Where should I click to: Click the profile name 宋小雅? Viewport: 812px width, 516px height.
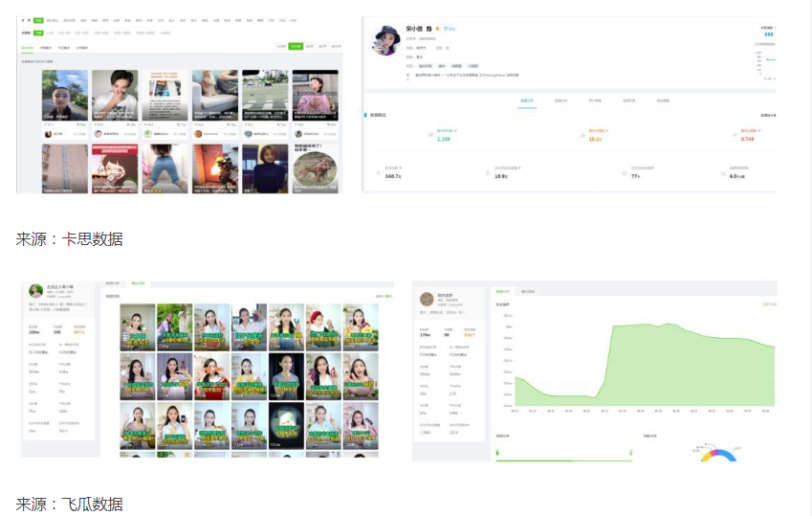tap(414, 29)
